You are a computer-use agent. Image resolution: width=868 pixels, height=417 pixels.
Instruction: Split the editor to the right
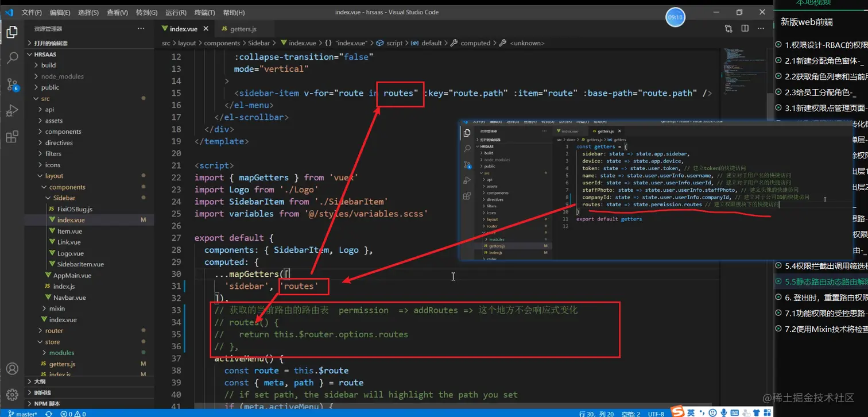pos(745,29)
